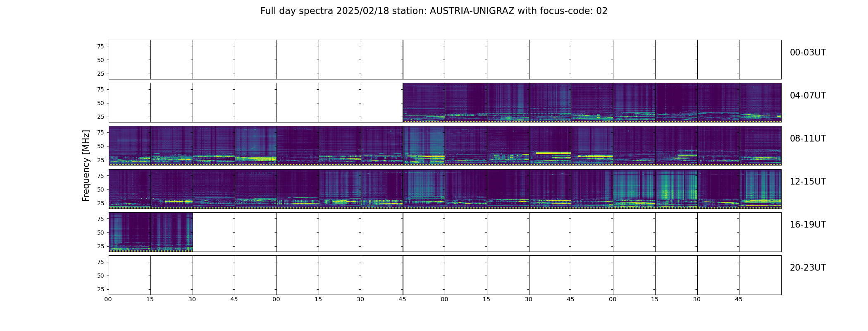
Task: Click the 50 tick of the 04-07UT row
Action: (x=100, y=103)
